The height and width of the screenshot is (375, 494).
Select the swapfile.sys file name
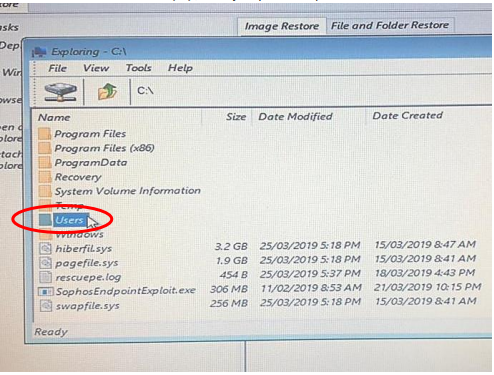pos(87,306)
